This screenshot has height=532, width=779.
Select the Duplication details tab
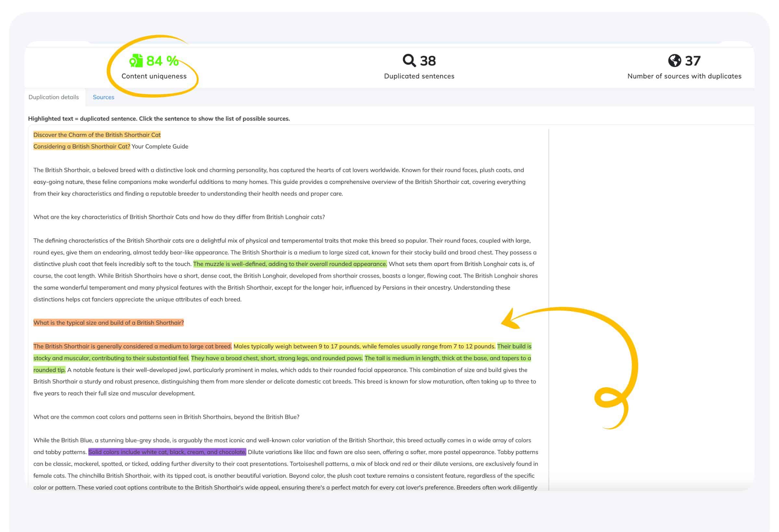tap(54, 97)
